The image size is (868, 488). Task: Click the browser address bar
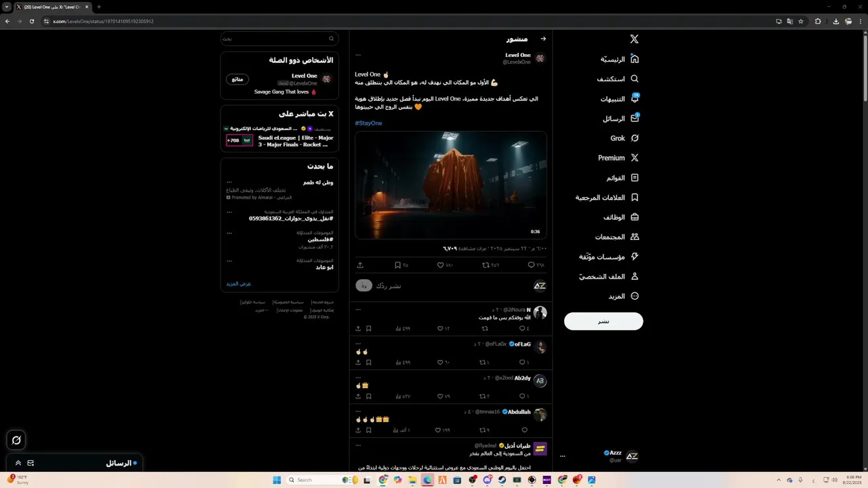click(x=407, y=21)
